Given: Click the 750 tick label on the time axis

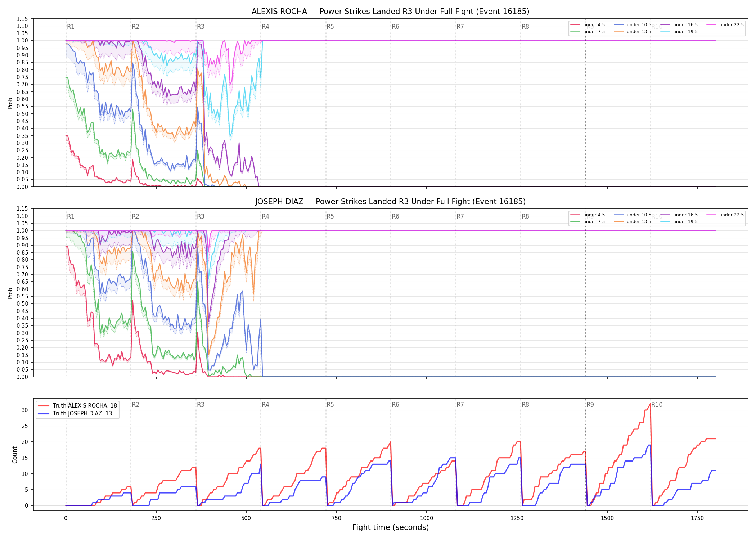Looking at the screenshot, I should (x=336, y=518).
